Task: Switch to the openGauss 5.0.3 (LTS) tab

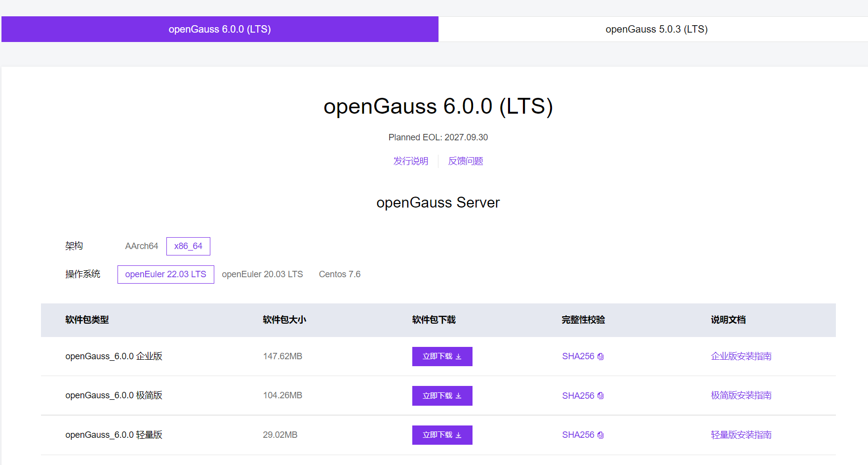Action: (657, 29)
